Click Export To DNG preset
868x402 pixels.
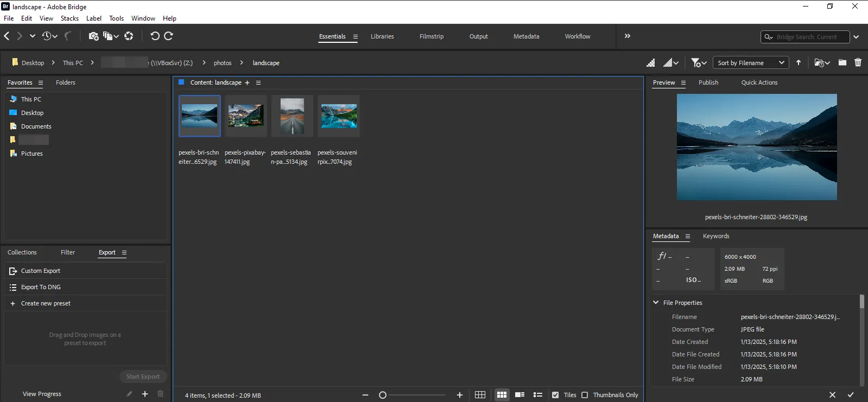pyautogui.click(x=86, y=287)
